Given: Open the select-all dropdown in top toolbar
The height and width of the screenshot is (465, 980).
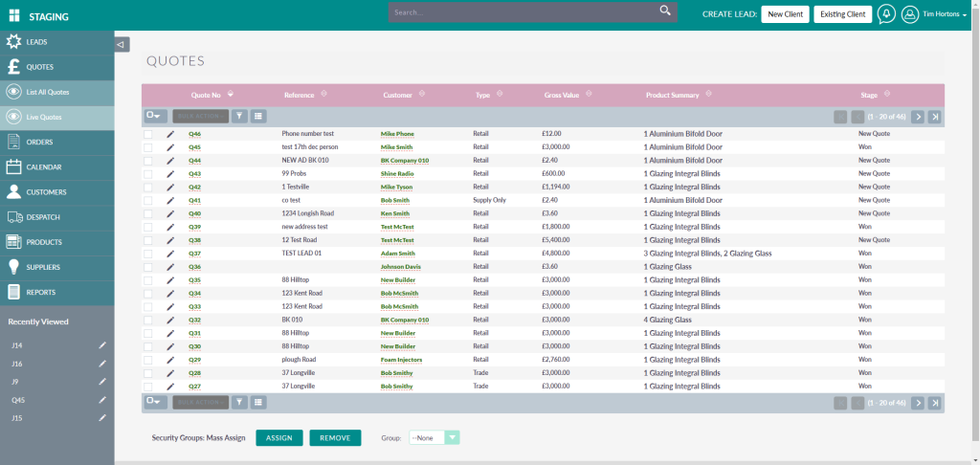Looking at the screenshot, I should [x=155, y=116].
